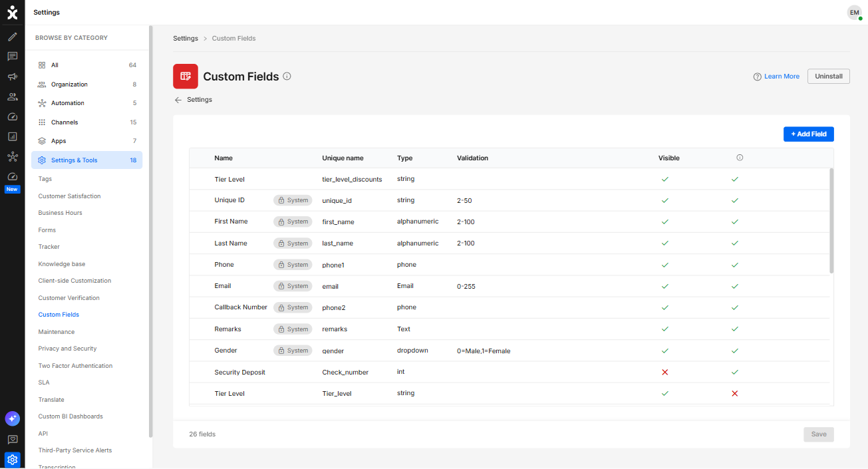Click the Check_number unique name

(x=345, y=373)
